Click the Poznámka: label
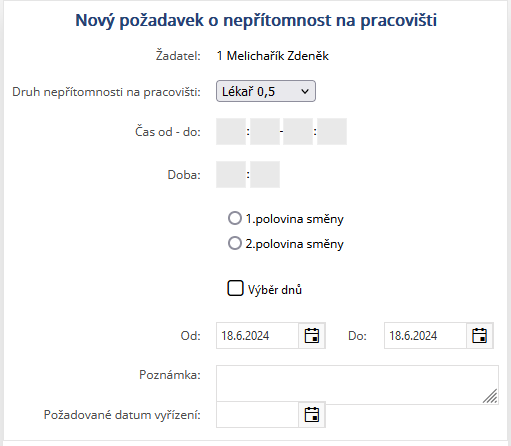The height and width of the screenshot is (446, 511). (170, 375)
